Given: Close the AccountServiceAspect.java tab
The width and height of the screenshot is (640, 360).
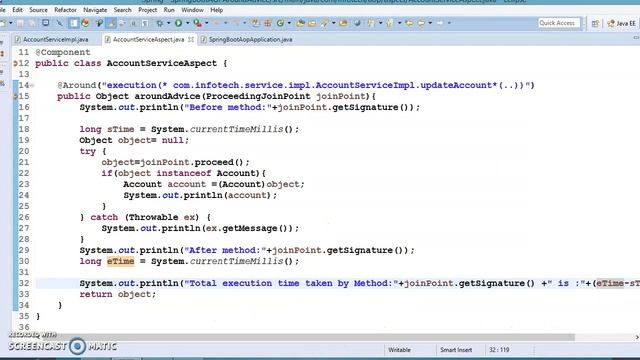Looking at the screenshot, I should (x=191, y=40).
